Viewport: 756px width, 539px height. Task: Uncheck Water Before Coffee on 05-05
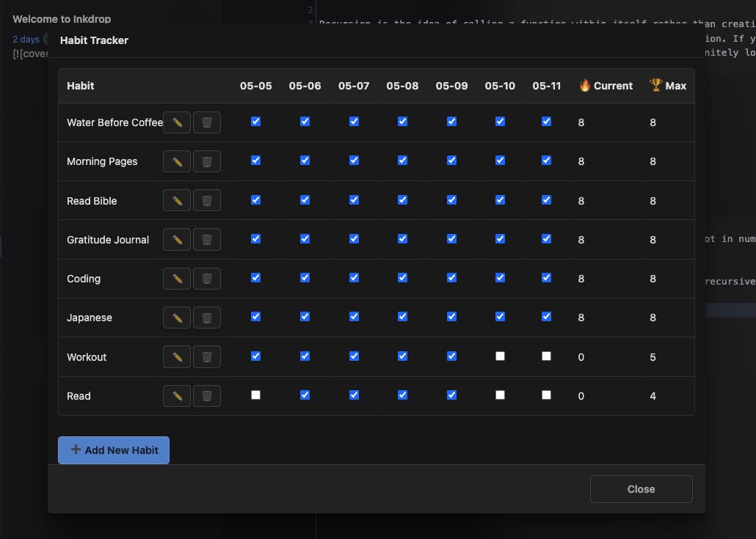click(255, 122)
